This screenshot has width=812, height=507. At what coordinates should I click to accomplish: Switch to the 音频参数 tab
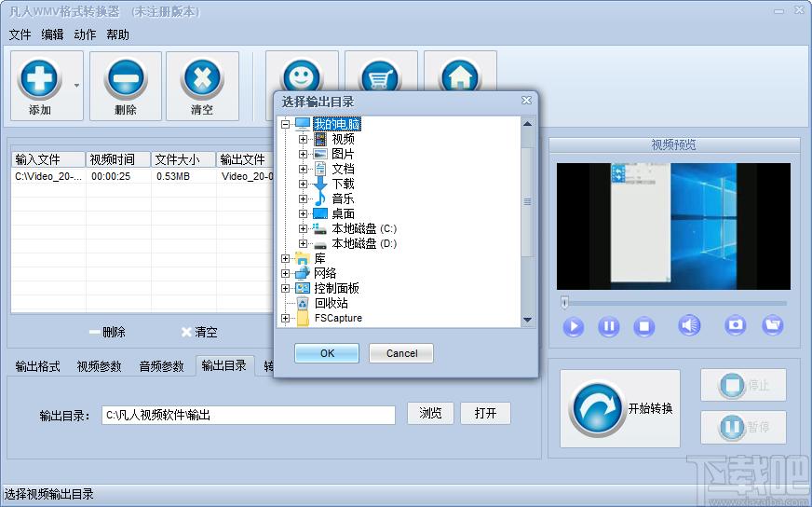pyautogui.click(x=162, y=366)
